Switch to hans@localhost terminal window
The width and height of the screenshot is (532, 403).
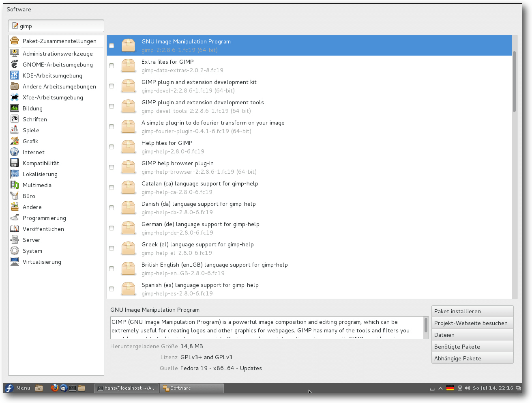pyautogui.click(x=127, y=388)
